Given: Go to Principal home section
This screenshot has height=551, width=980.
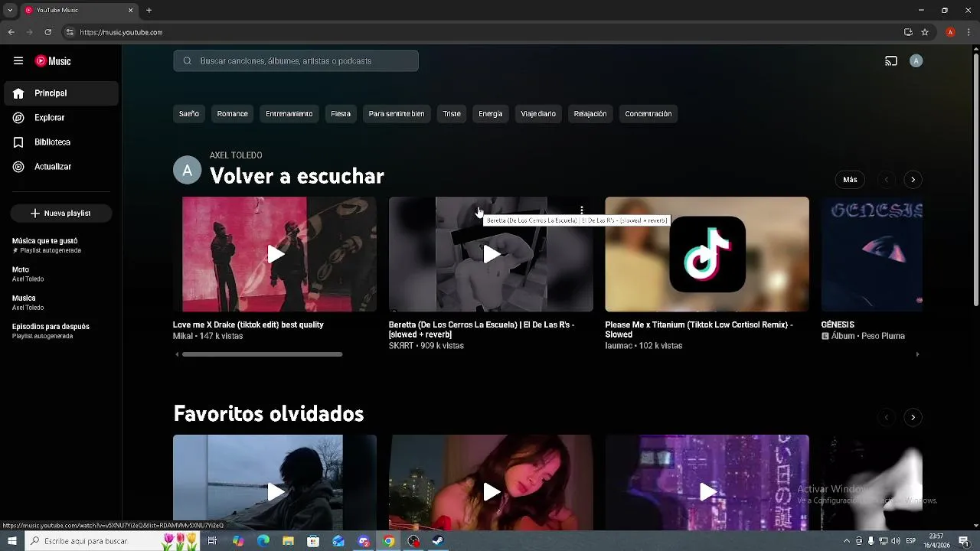Looking at the screenshot, I should click(x=61, y=93).
